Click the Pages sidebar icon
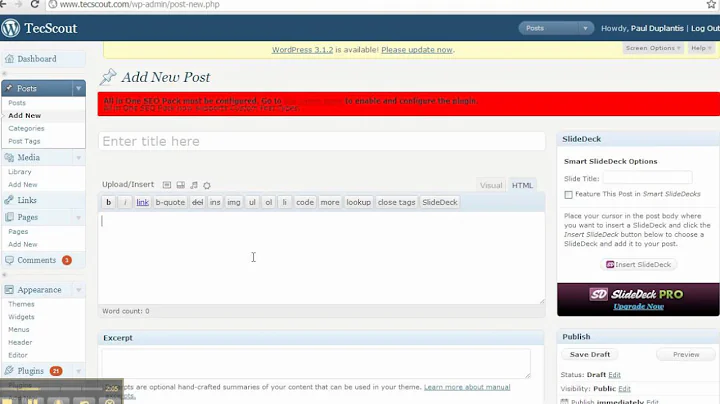720x404 pixels. pyautogui.click(x=9, y=217)
